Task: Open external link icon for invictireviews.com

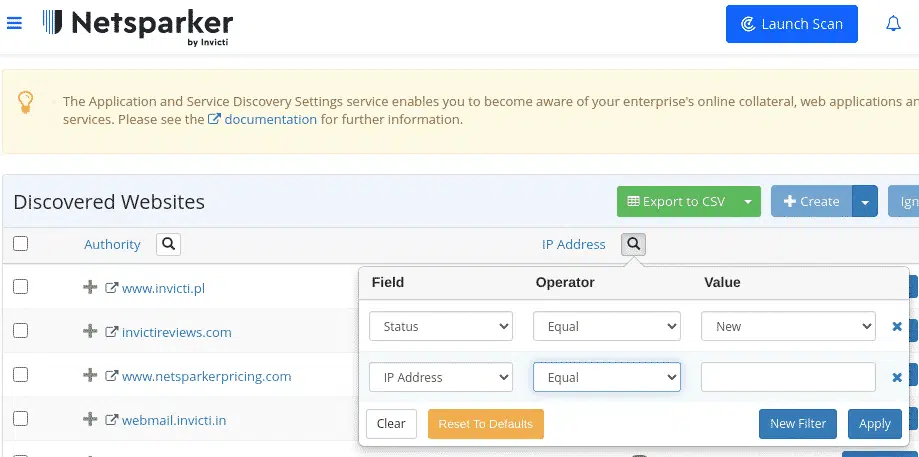Action: tap(111, 332)
